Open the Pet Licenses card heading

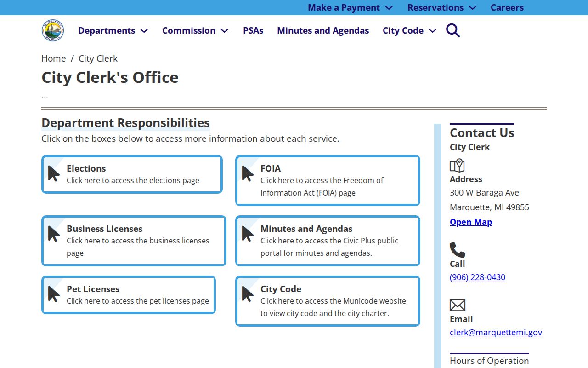[x=93, y=289]
